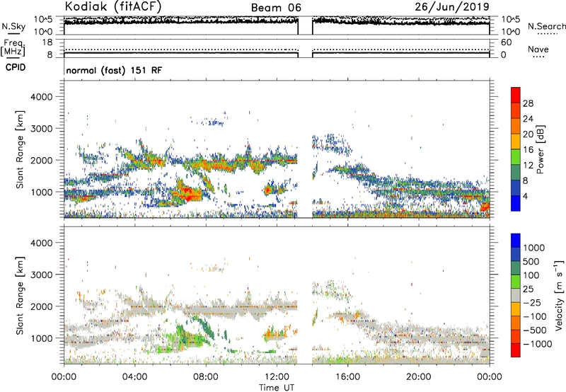Click the "20:00" time tick label
Screen dimensions: 566x392
coord(418,377)
